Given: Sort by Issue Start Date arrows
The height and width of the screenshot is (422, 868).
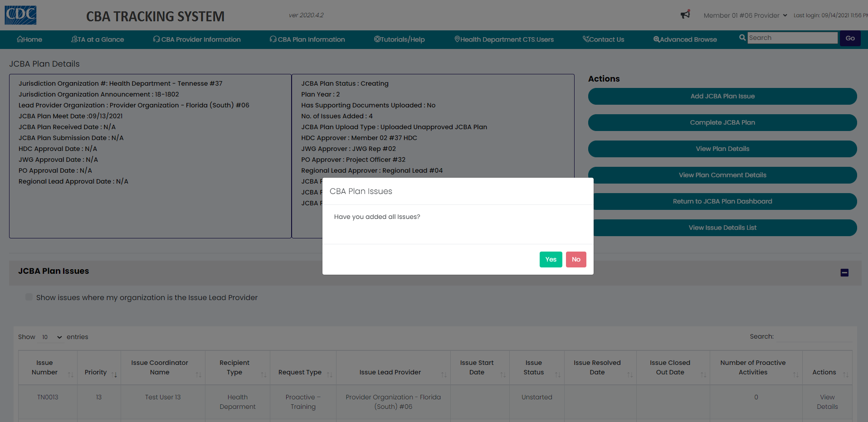Looking at the screenshot, I should (502, 374).
